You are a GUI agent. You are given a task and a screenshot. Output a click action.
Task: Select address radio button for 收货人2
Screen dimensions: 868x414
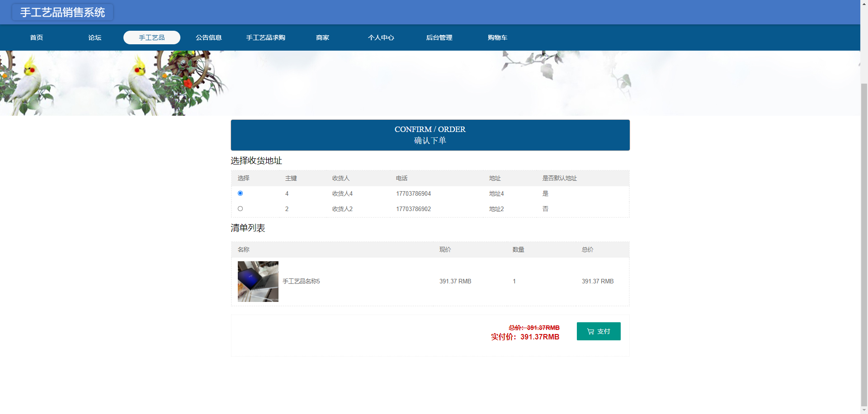240,209
